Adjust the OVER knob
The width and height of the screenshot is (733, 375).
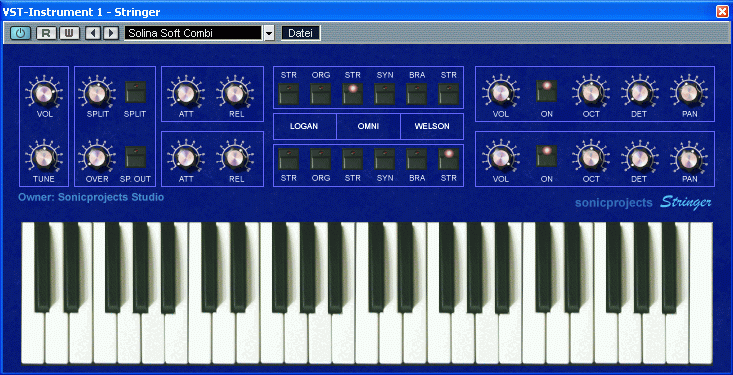click(96, 158)
